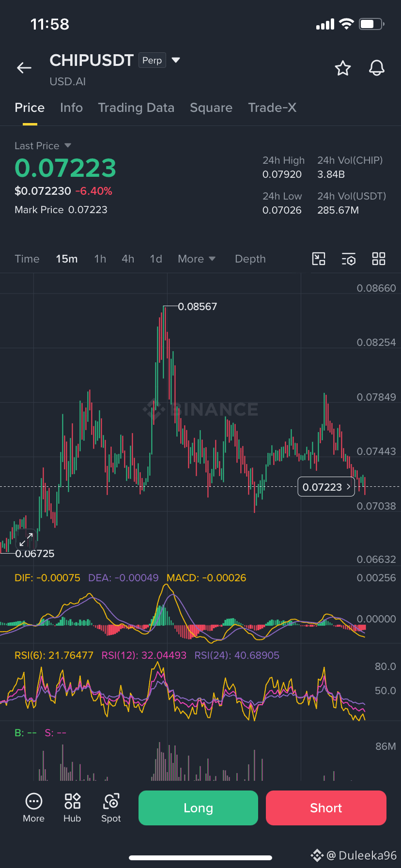
Task: Open the More menu in bottom bar
Action: click(x=34, y=808)
